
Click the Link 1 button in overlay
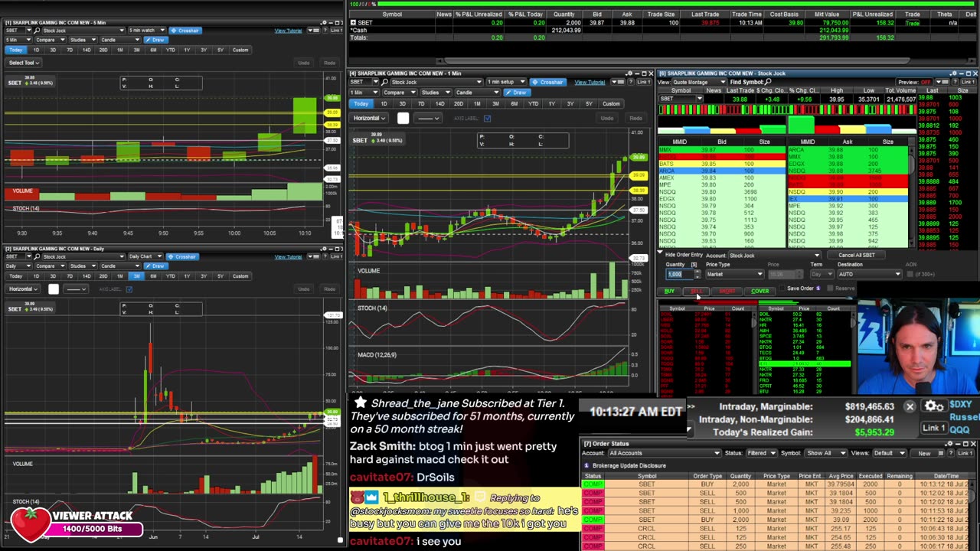933,428
